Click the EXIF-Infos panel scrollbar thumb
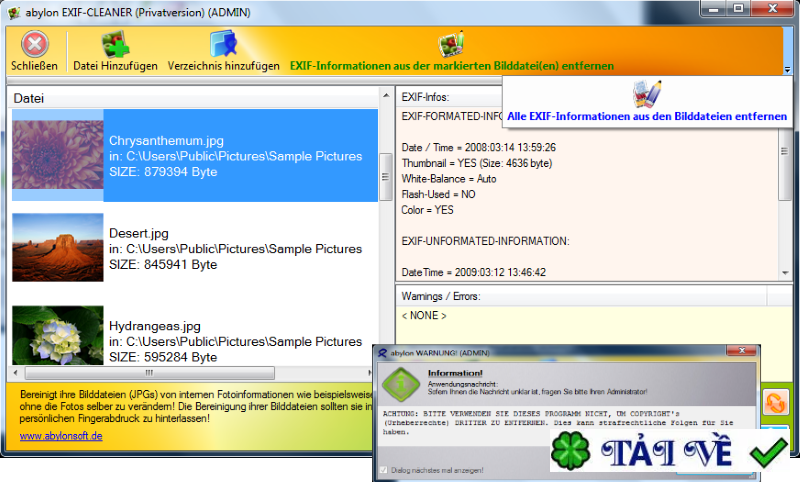800x482 pixels. (x=785, y=163)
